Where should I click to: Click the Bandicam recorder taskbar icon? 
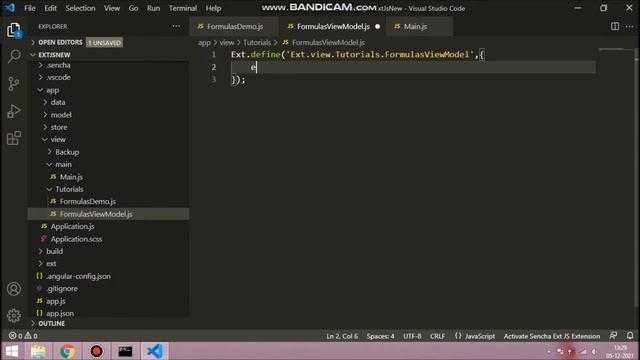[x=96, y=351]
